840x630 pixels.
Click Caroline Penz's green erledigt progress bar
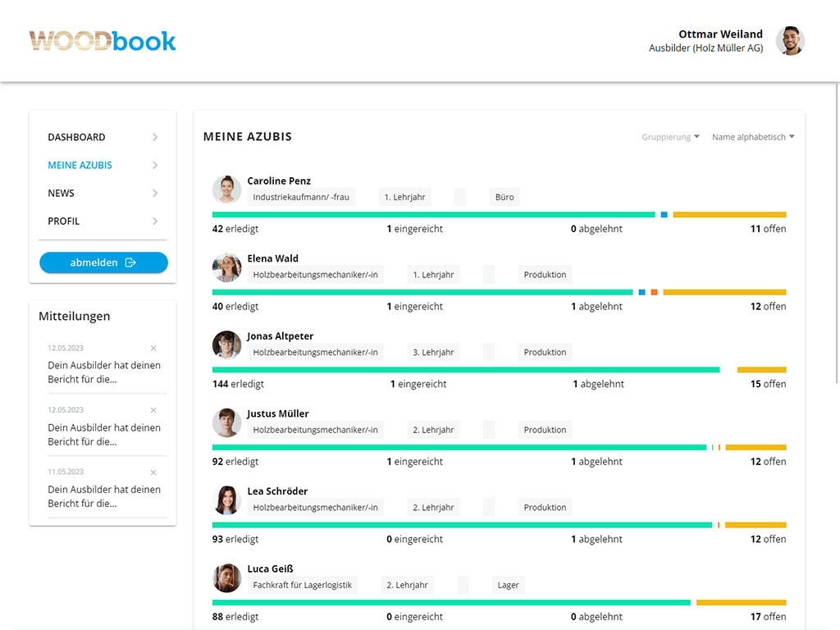pos(433,215)
